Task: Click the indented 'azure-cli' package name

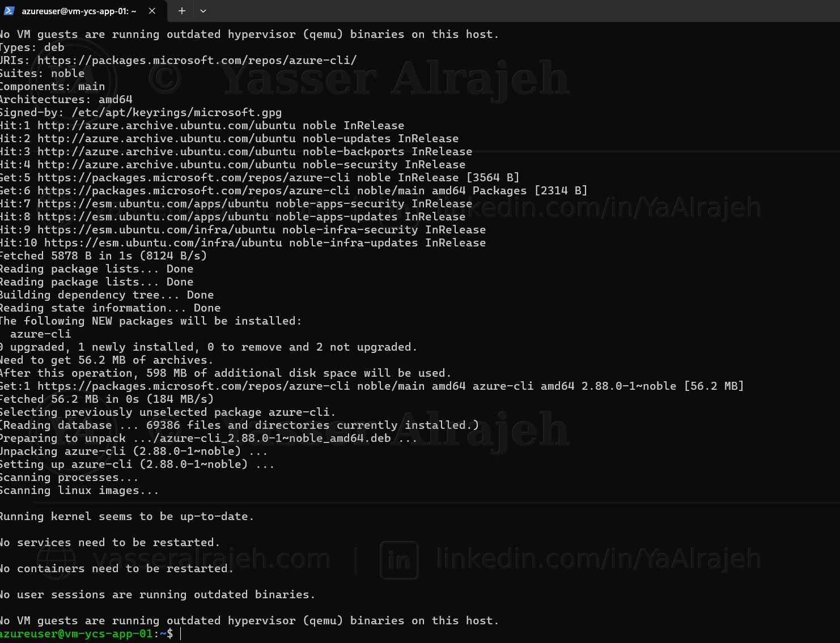Action: [x=41, y=334]
